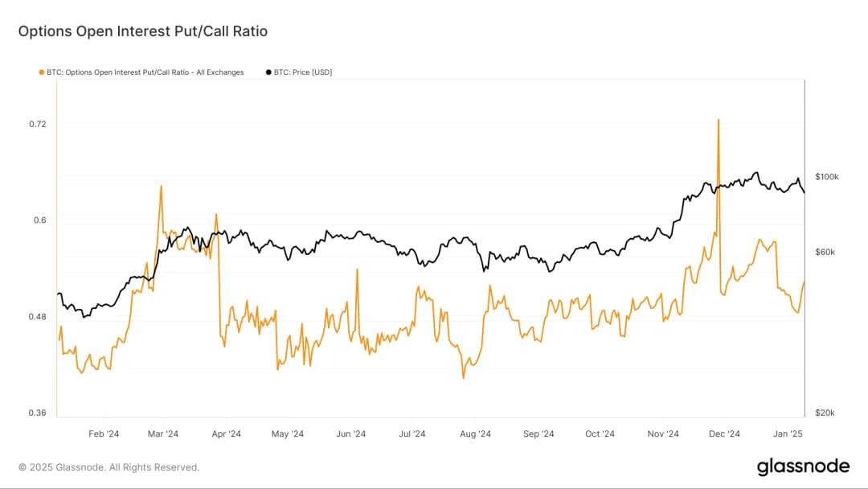Click the 0.72 left axis value
The image size is (868, 489).
pyautogui.click(x=38, y=125)
